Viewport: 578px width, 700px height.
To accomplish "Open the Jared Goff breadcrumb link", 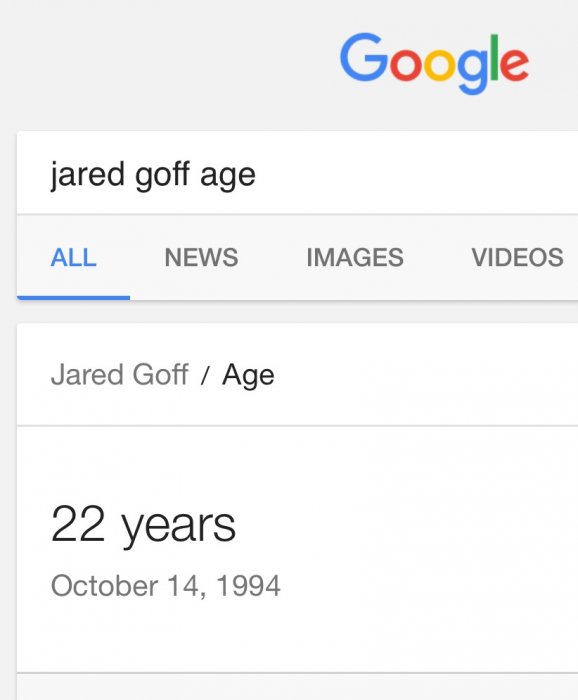I will tap(119, 374).
